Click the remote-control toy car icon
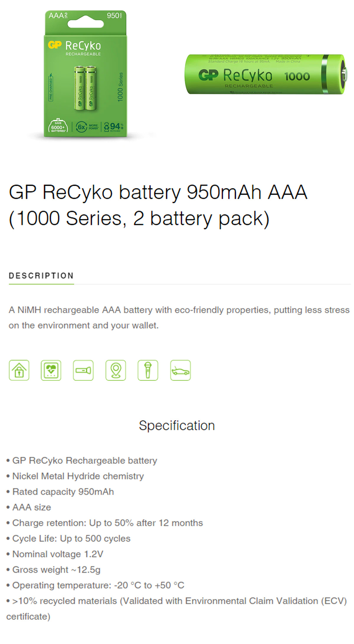354x644 pixels. 180,370
